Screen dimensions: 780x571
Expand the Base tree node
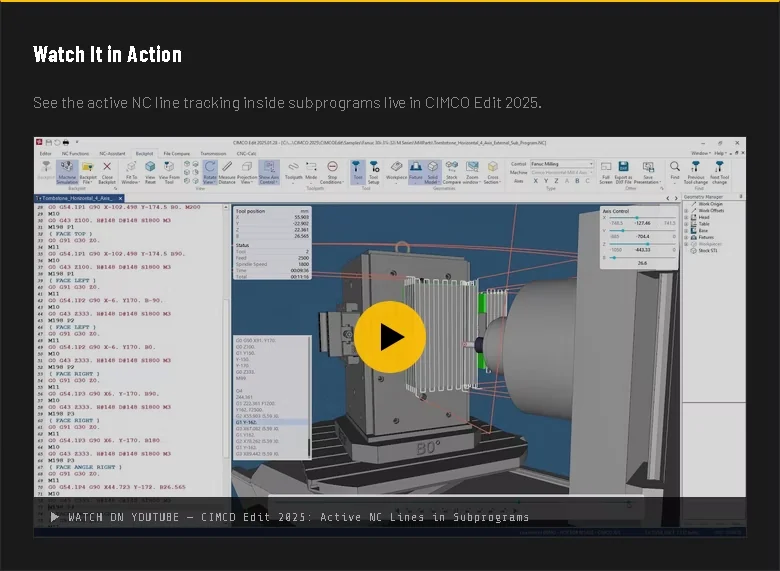click(x=686, y=231)
